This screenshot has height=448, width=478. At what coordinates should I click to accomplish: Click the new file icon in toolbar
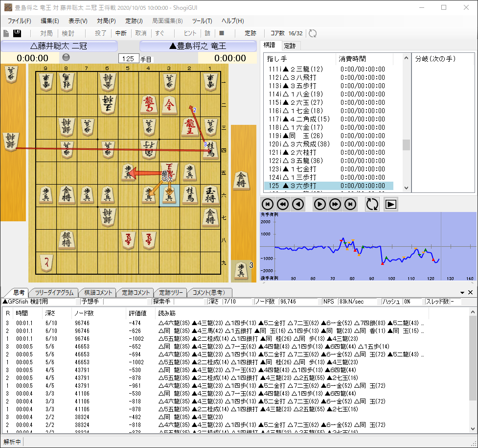(6, 33)
